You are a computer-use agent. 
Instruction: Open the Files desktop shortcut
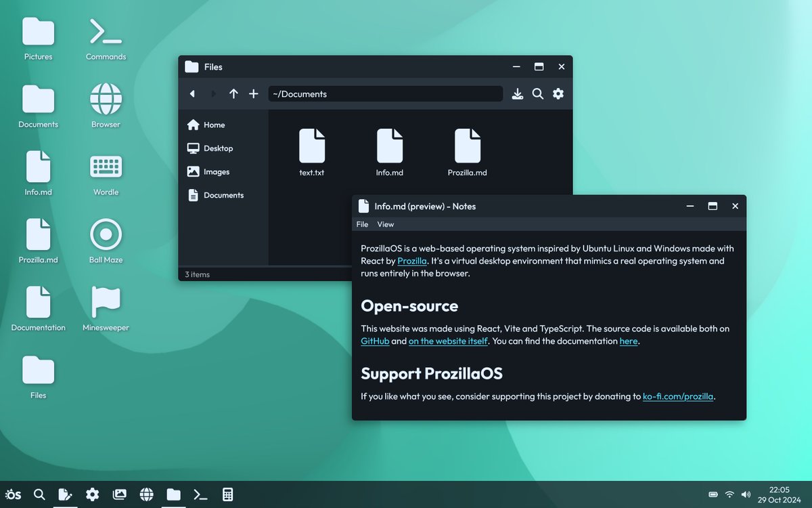[39, 378]
